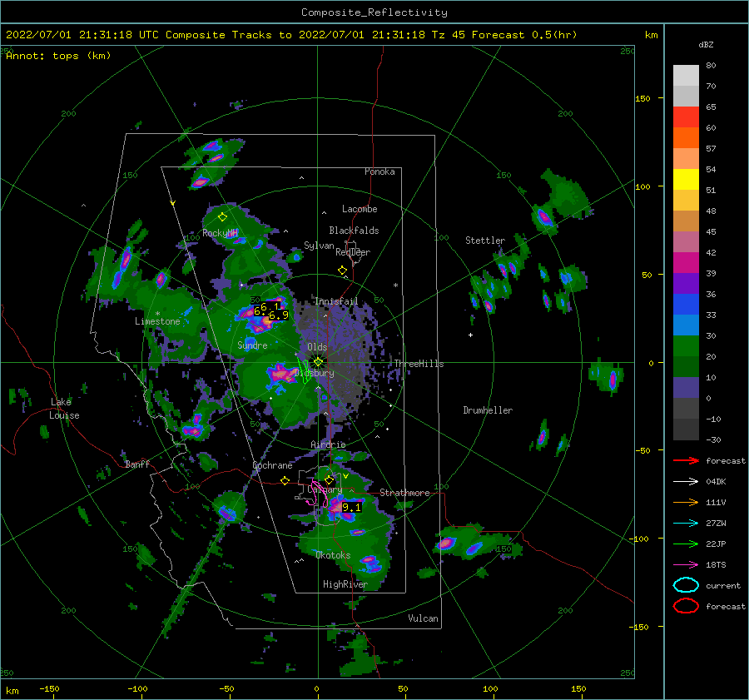Click the Airdrie city label
749x700 pixels.
328,444
